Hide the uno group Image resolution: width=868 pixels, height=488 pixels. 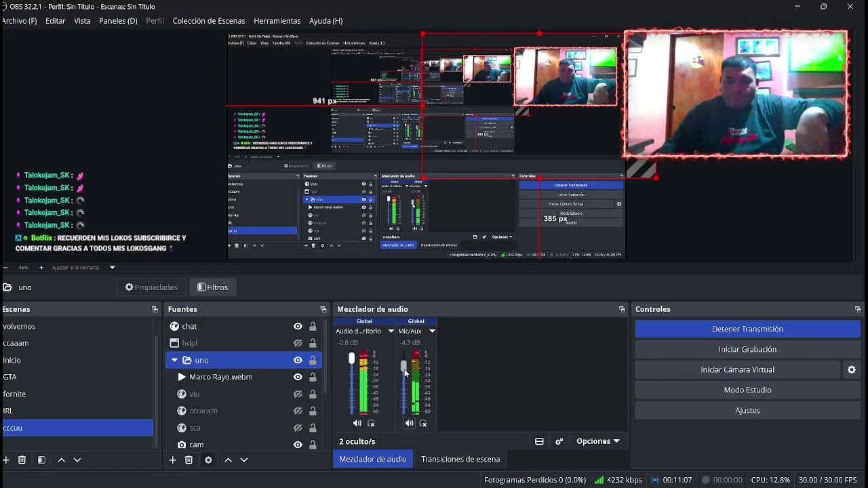[x=298, y=360]
